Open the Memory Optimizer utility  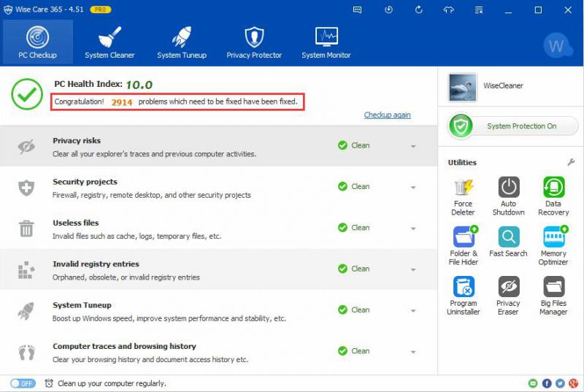[553, 246]
